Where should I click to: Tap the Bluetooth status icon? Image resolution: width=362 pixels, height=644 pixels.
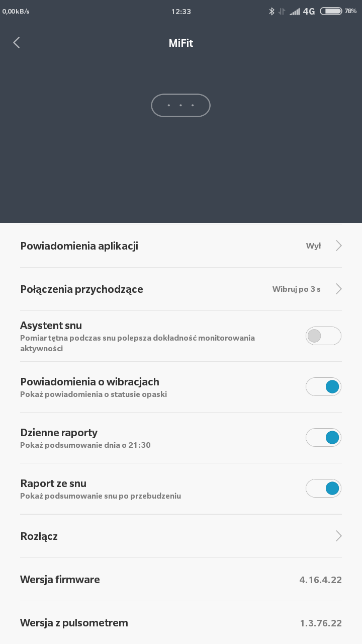click(271, 11)
